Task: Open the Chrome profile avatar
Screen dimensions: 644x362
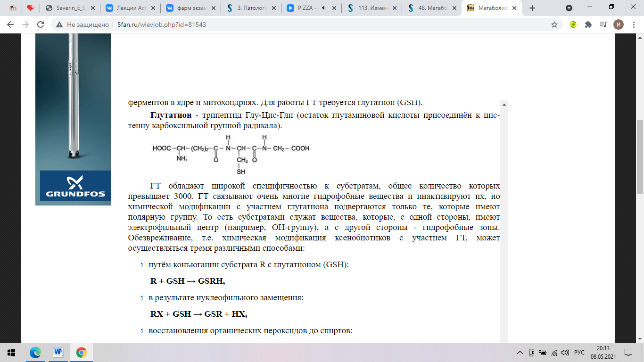Action: click(x=618, y=25)
